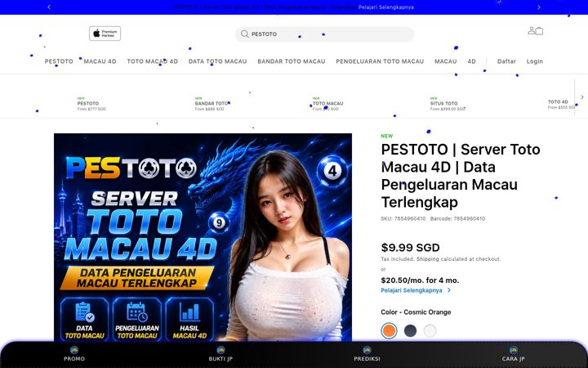Select the Cosmic Orange color swatch
The height and width of the screenshot is (368, 588).
click(389, 331)
